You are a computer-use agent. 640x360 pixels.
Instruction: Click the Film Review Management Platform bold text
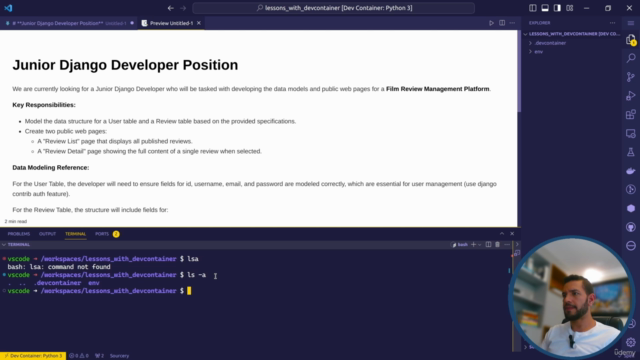[x=437, y=89]
